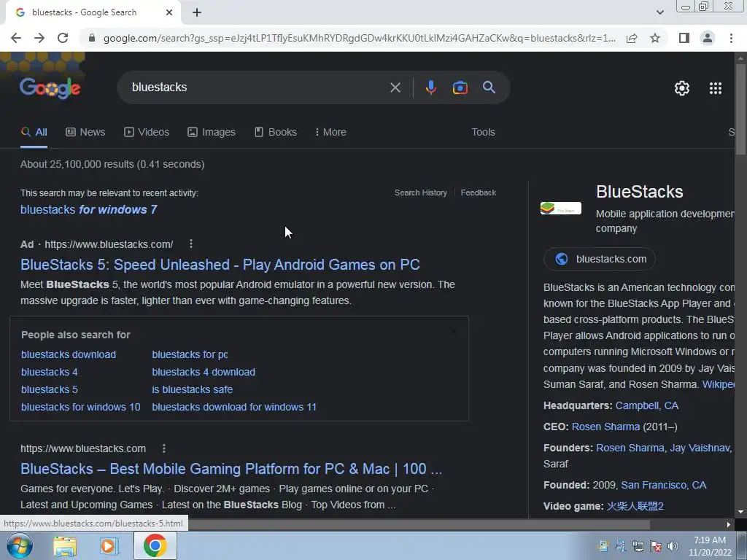
Task: Open Campbell, CA headquarters link
Action: pos(646,405)
